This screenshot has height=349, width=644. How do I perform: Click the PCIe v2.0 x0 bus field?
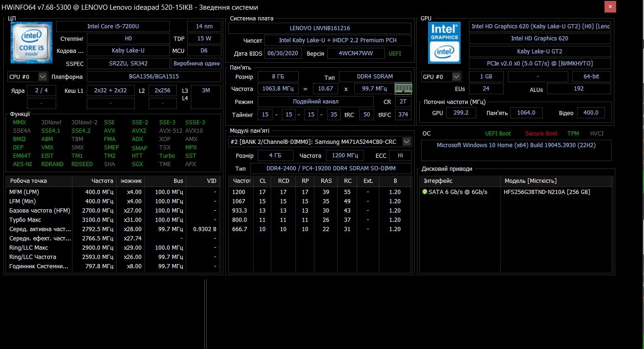pyautogui.click(x=540, y=64)
